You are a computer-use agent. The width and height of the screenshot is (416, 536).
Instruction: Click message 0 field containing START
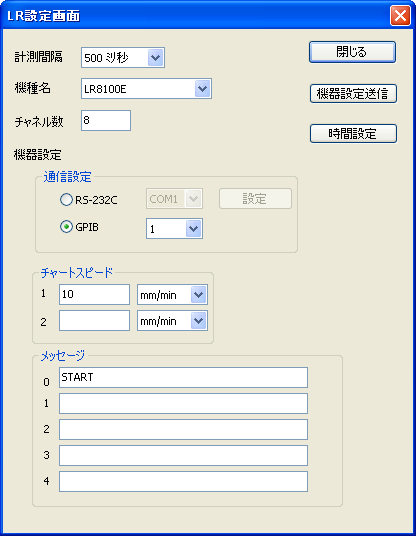[x=183, y=377]
